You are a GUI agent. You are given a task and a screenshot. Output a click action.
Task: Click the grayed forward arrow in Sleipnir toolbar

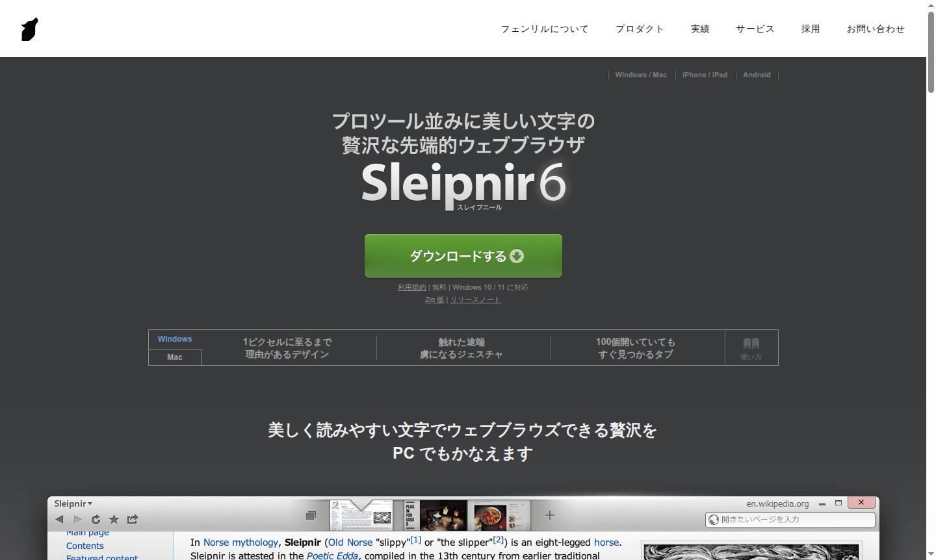click(x=77, y=519)
